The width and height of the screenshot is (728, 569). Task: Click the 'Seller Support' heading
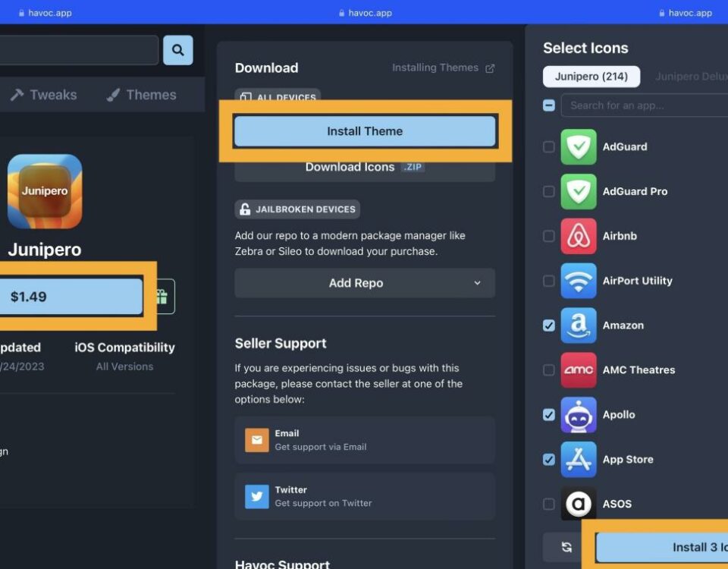281,343
